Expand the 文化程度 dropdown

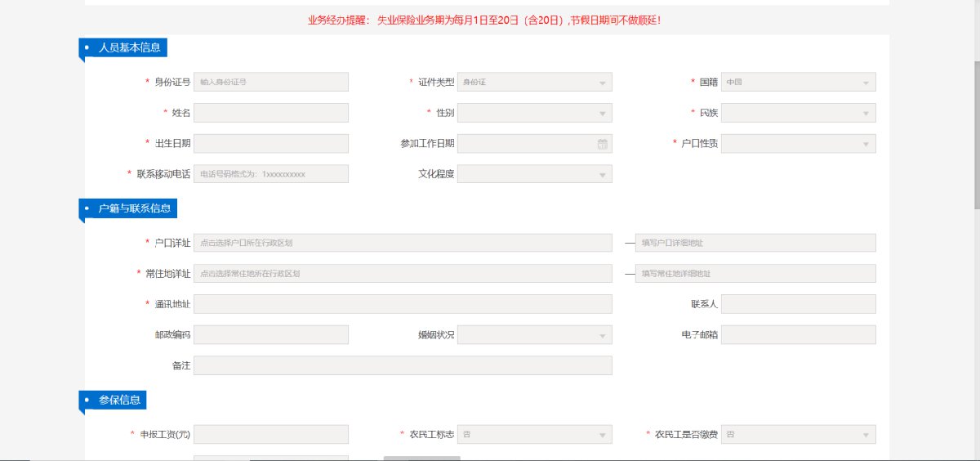pos(534,174)
